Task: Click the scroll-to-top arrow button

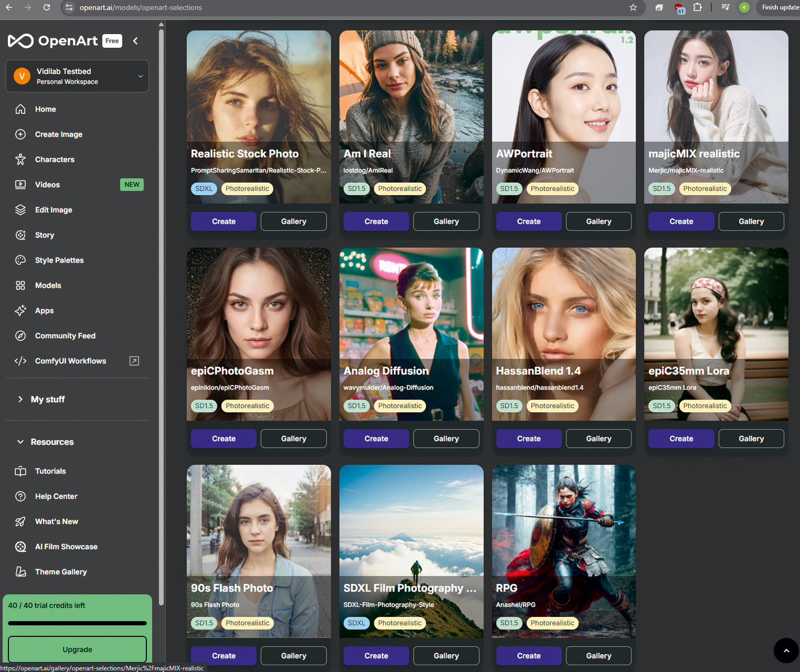Action: [x=786, y=650]
